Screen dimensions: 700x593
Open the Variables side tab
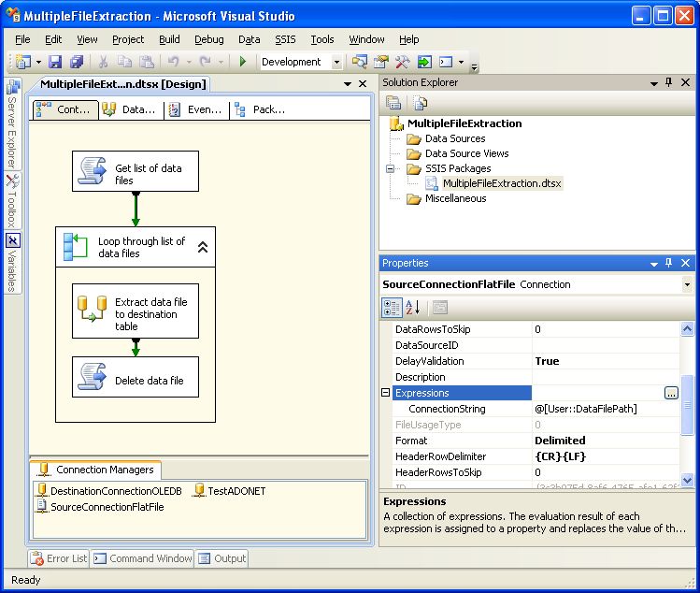(x=12, y=263)
